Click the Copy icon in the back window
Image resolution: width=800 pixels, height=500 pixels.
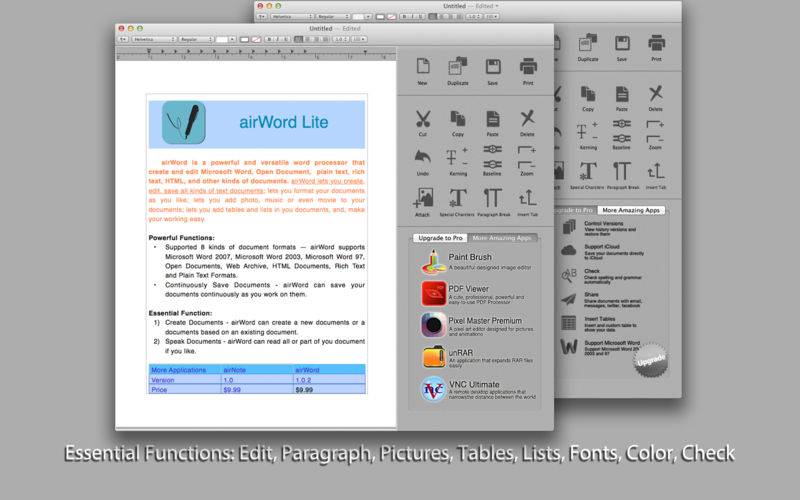[x=588, y=94]
